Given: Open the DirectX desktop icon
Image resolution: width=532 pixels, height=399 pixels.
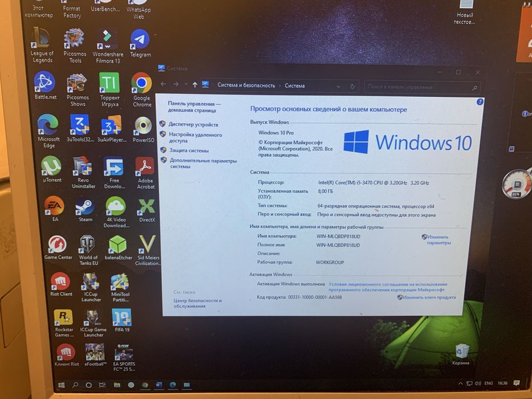Looking at the screenshot, I should 147,210.
